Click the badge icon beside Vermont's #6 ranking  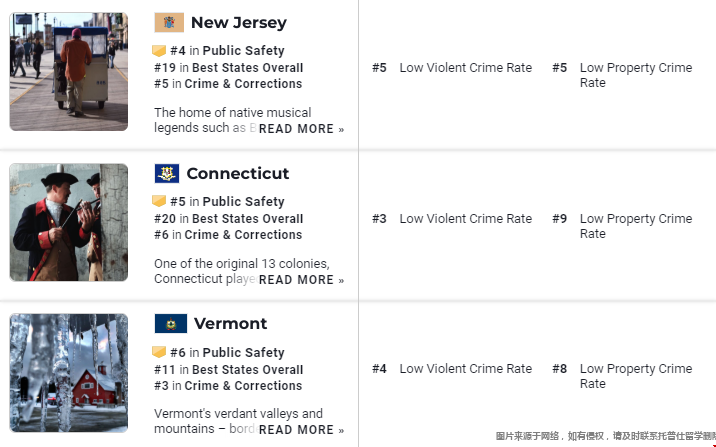tap(159, 353)
